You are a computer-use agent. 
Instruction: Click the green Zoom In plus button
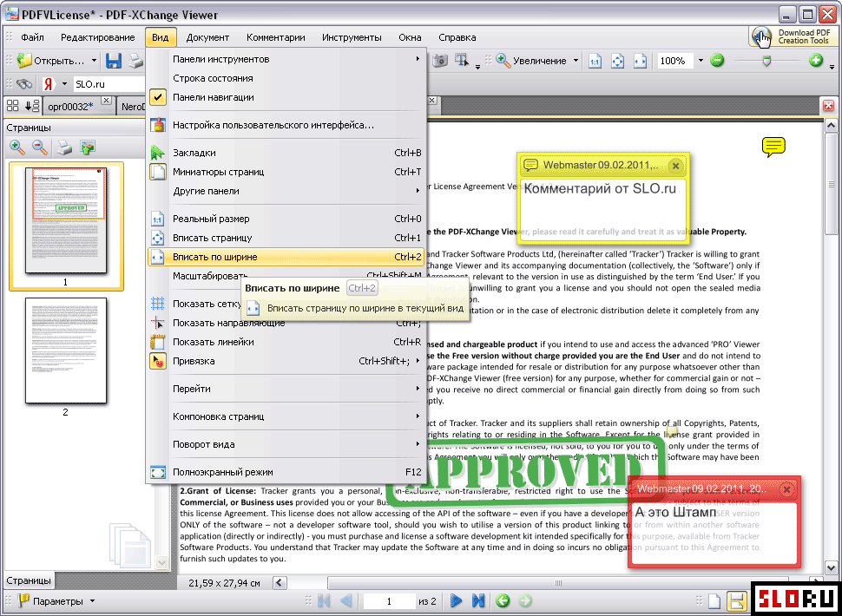(816, 61)
